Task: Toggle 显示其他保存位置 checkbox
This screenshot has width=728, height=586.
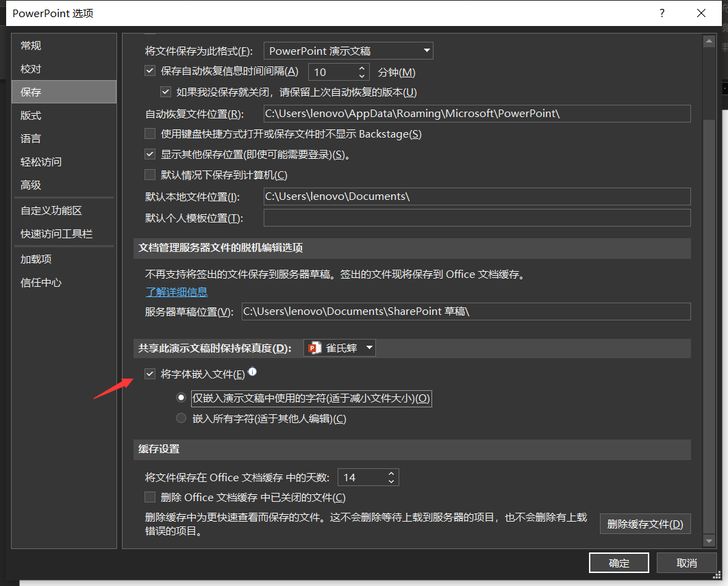Action: pyautogui.click(x=150, y=154)
